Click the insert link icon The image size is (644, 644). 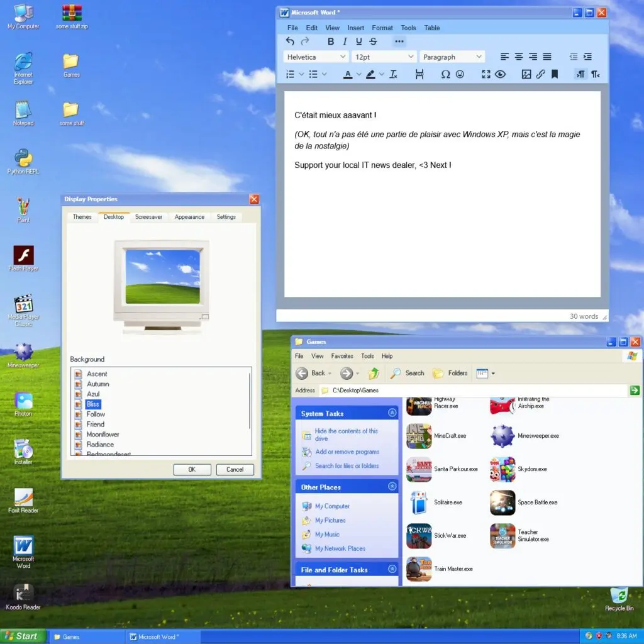click(540, 74)
